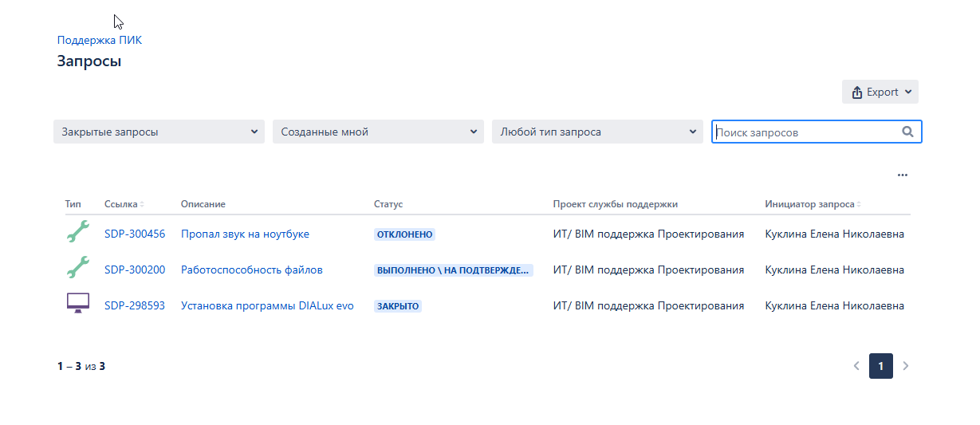Go to the next page arrow
This screenshot has width=980, height=425.
coord(905,366)
